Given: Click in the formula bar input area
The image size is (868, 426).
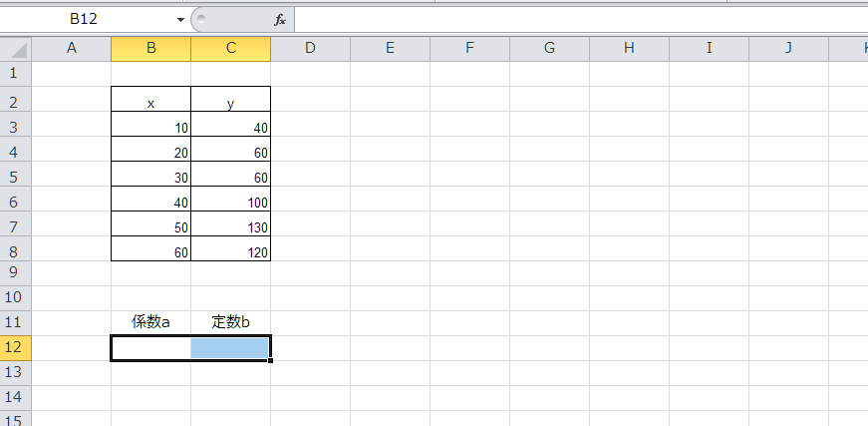Looking at the screenshot, I should [x=581, y=19].
